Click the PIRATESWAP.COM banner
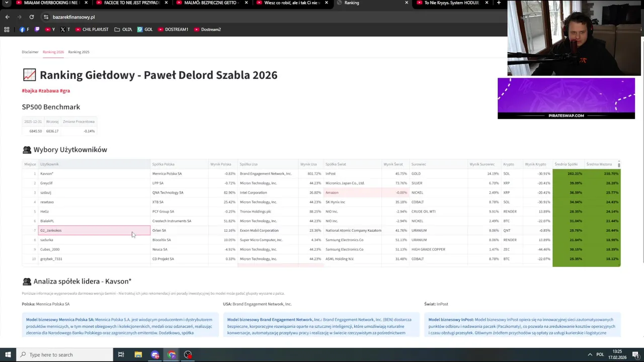The image size is (644, 362). [x=566, y=99]
